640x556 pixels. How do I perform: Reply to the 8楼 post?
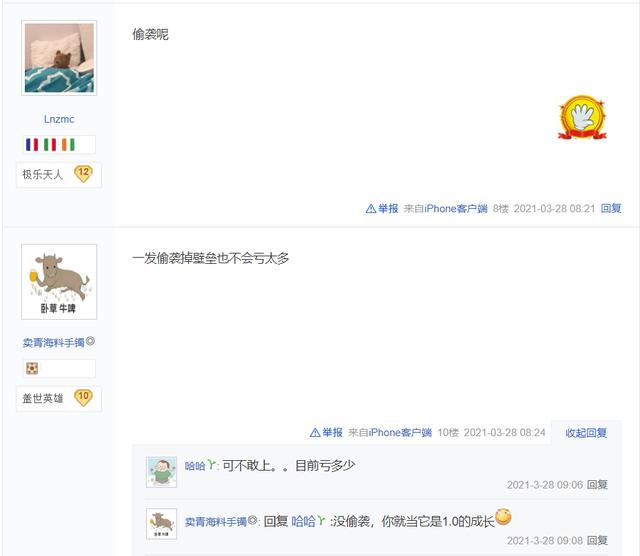[611, 209]
